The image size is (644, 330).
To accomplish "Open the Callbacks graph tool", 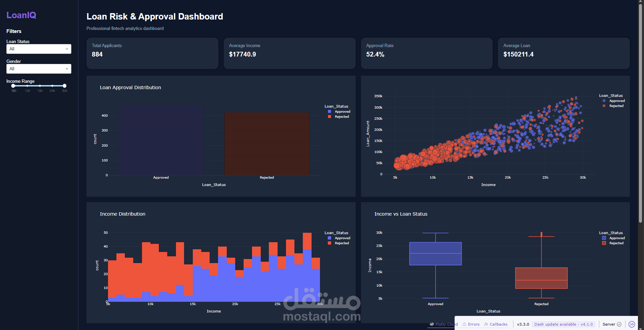I will [x=496, y=324].
